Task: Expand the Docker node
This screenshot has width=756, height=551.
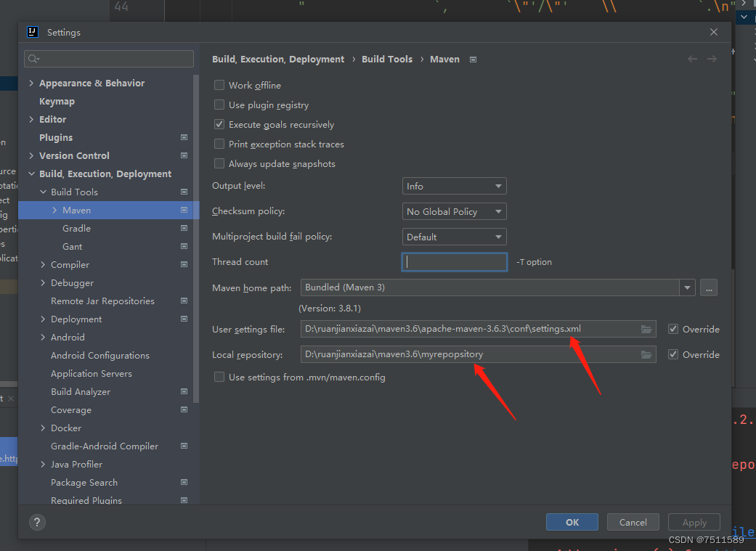Action: coord(43,428)
